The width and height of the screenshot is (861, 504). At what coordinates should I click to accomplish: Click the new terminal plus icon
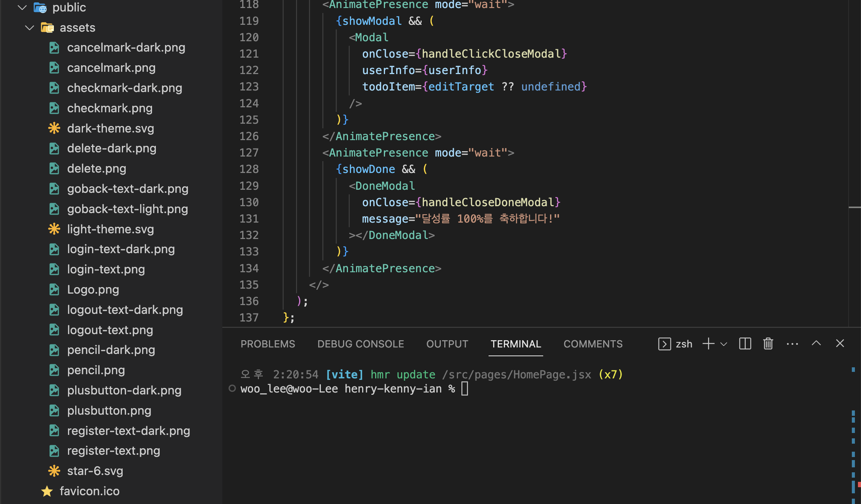pyautogui.click(x=708, y=344)
